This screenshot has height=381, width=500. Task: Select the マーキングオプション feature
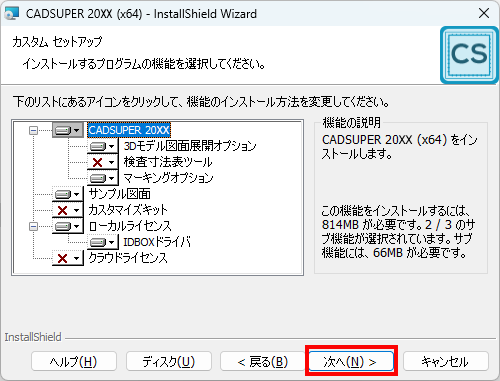coord(168,178)
